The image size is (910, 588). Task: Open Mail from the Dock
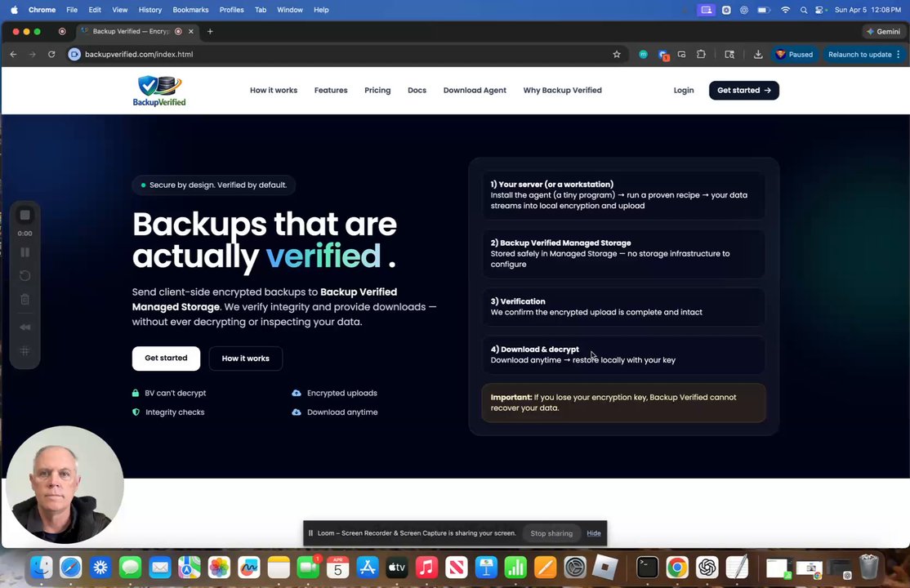[159, 568]
